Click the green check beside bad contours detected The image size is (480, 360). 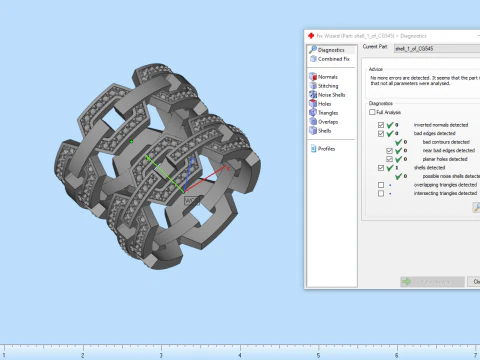point(398,142)
